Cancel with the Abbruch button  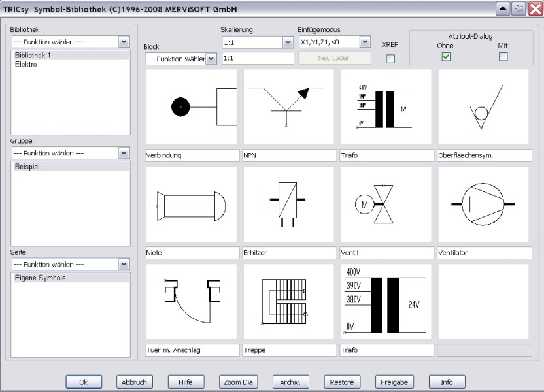pyautogui.click(x=134, y=382)
